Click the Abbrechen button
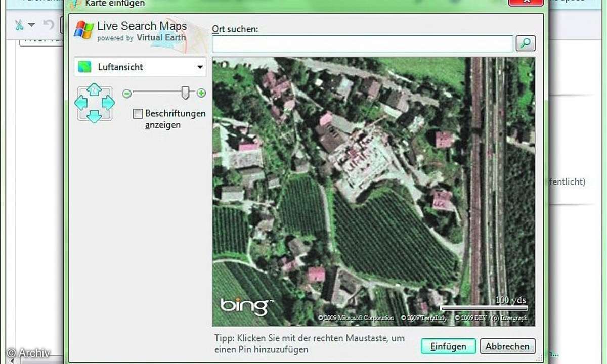Viewport: 607px width, 364px height. pos(507,346)
